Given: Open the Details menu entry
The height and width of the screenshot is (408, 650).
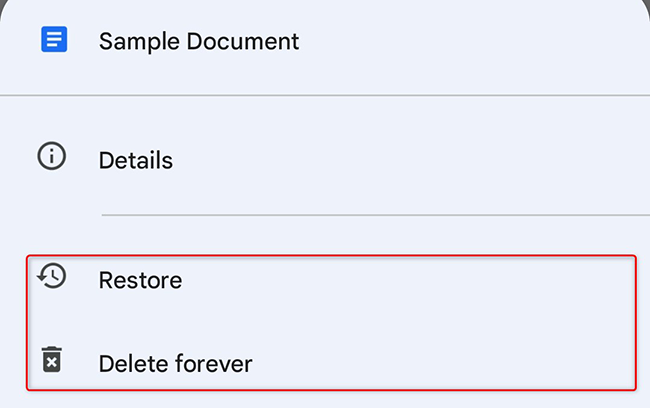Looking at the screenshot, I should point(136,160).
